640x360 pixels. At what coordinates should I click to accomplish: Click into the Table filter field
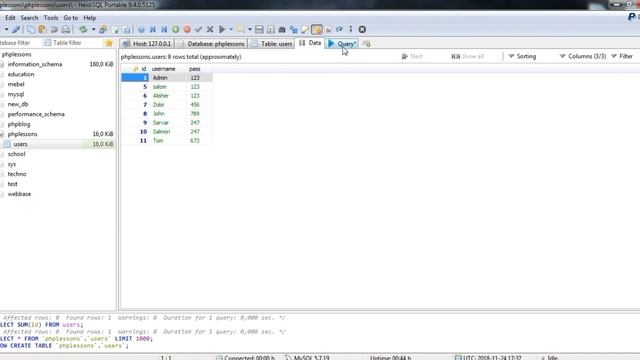72,43
